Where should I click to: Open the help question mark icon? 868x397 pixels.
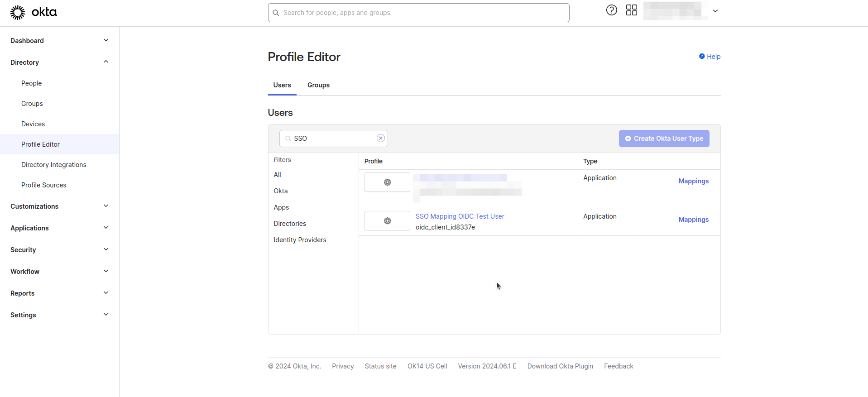(611, 10)
